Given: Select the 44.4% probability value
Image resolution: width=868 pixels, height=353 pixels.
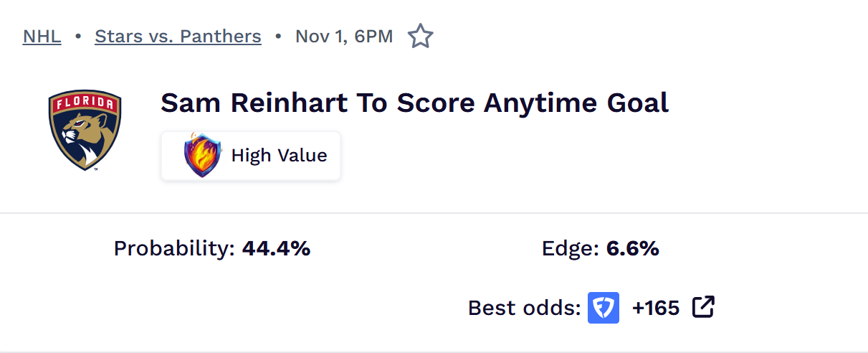Looking at the screenshot, I should coord(276,249).
